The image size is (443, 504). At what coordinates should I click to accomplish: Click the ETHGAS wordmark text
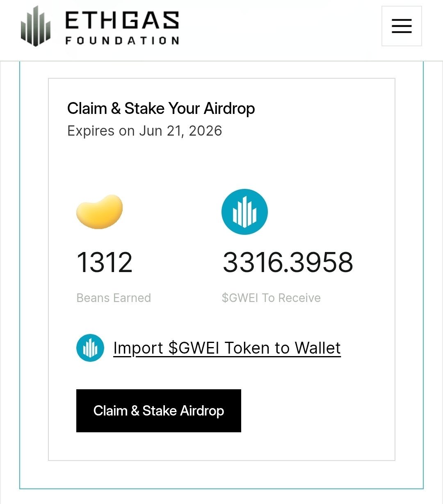[122, 20]
